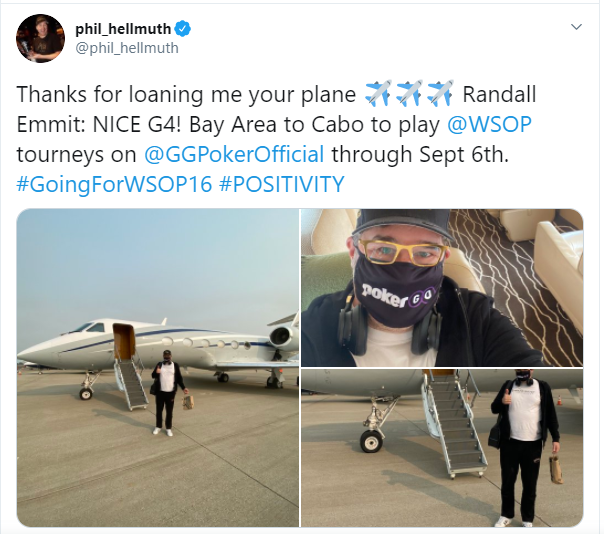Open the PokerGO mask selfie photo
604x534 pixels.
(x=442, y=288)
